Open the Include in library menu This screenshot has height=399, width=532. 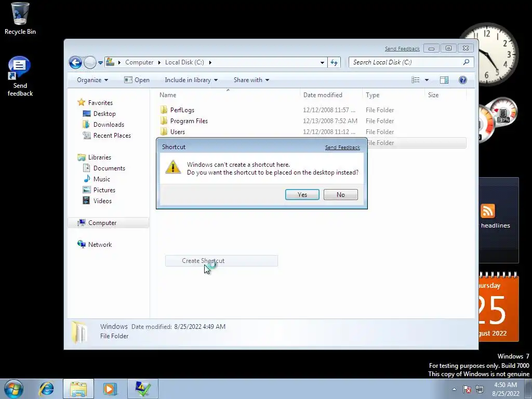(x=191, y=80)
